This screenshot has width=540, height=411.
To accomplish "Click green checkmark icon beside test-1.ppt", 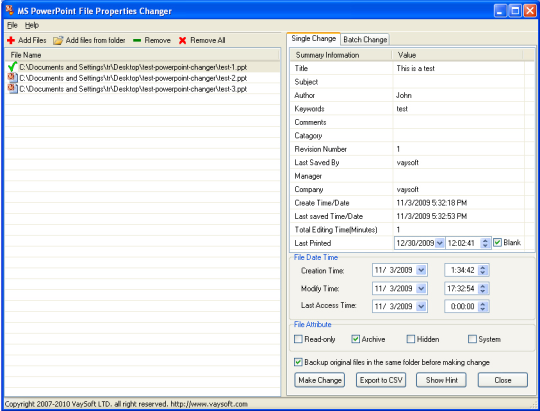I will [12, 66].
